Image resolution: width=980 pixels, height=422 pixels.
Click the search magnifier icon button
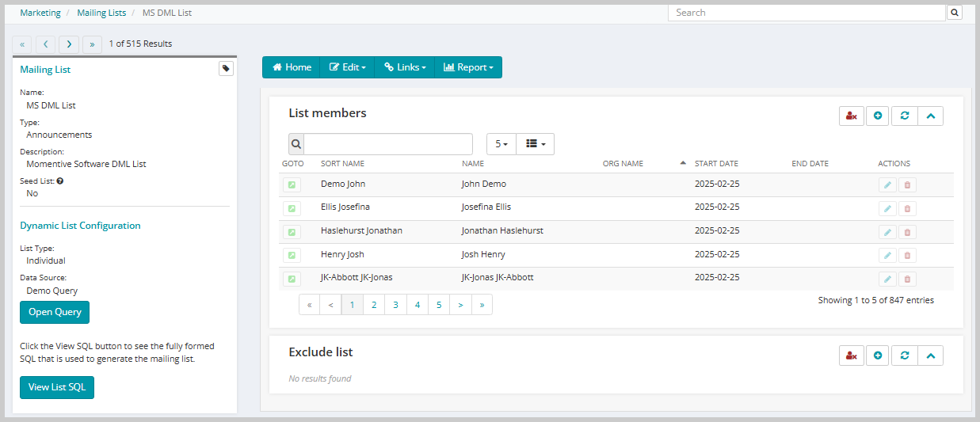(x=955, y=13)
